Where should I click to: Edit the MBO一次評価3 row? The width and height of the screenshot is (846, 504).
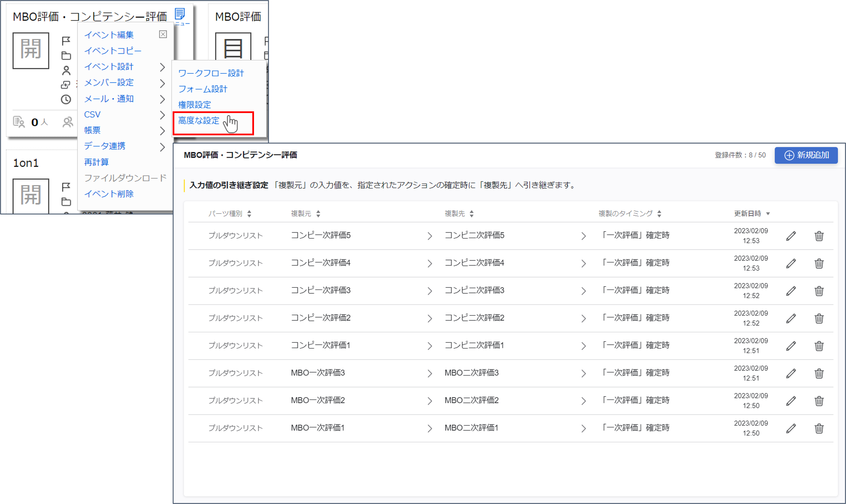(791, 373)
